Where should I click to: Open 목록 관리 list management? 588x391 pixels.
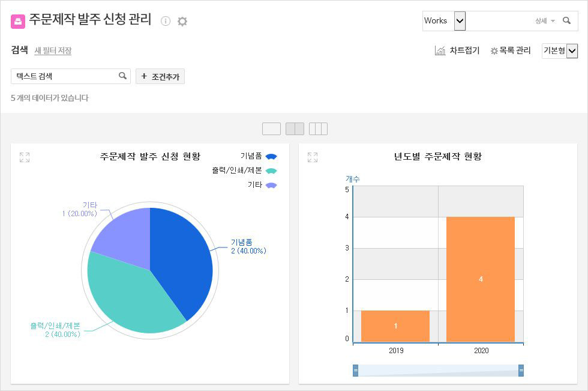511,50
